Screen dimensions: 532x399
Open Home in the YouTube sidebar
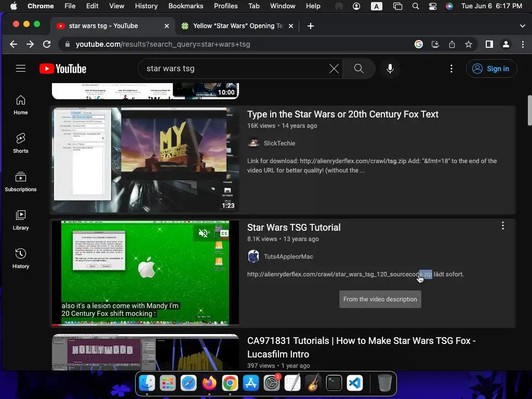click(x=21, y=105)
